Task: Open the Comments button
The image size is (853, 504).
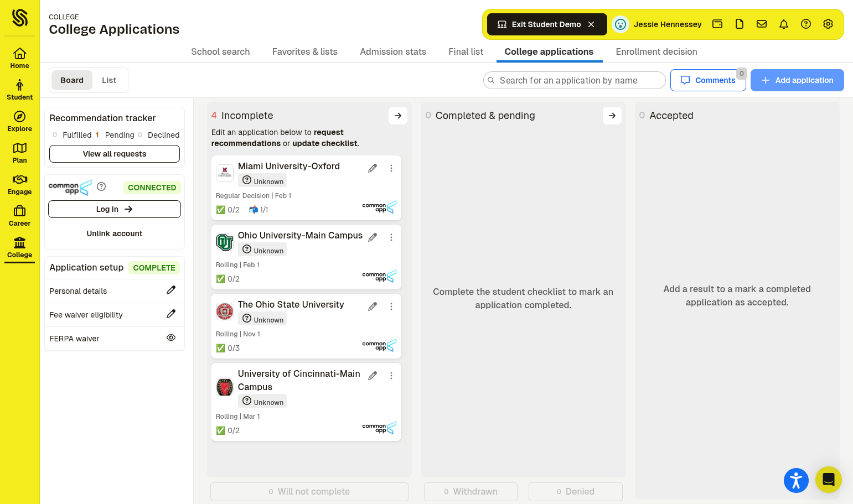Action: tap(708, 80)
